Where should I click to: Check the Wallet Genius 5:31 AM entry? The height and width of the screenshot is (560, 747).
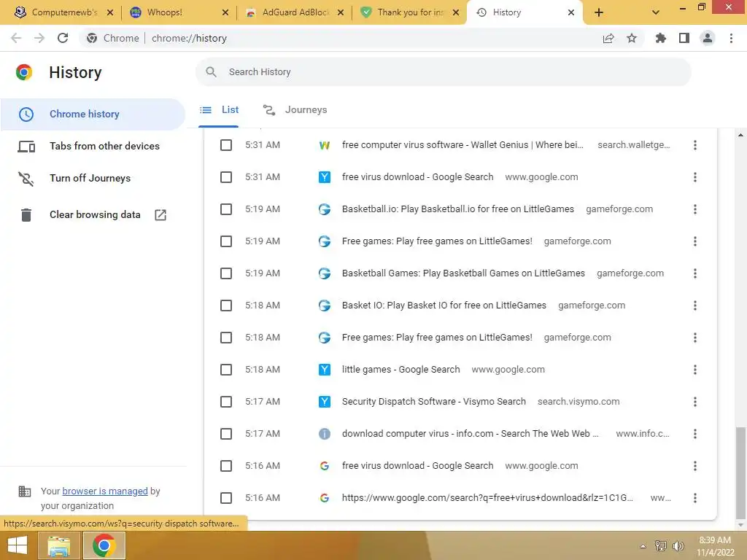[226, 145]
